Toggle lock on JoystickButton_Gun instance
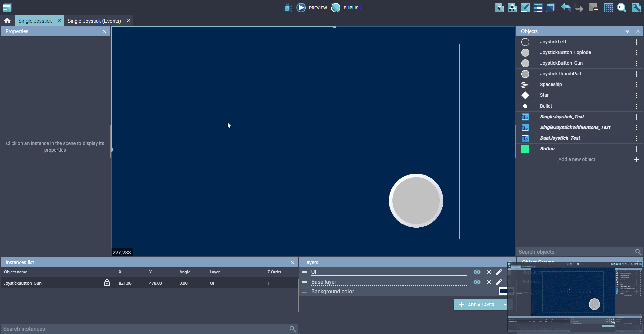 coord(107,283)
